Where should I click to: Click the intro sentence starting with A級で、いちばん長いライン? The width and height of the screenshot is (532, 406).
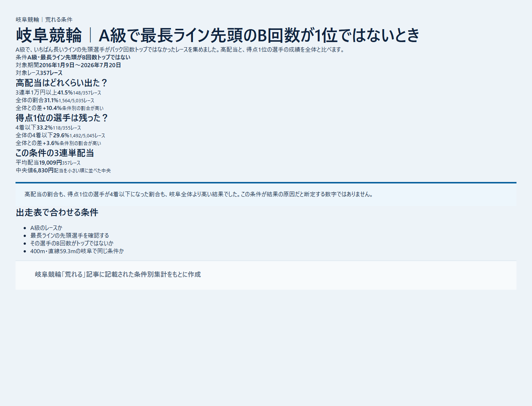click(181, 49)
